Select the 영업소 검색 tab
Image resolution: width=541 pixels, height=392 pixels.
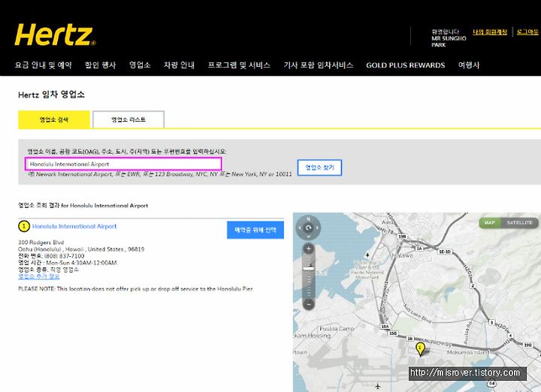(54, 119)
